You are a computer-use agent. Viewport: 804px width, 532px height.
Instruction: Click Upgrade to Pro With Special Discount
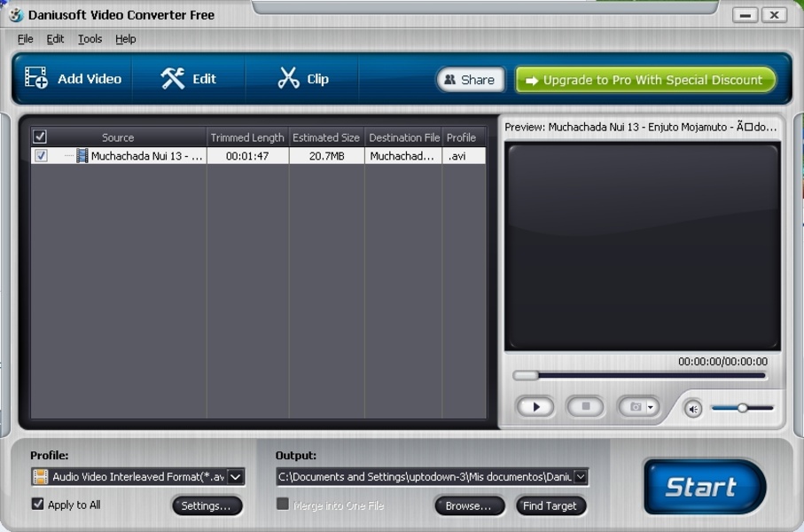[x=645, y=80]
